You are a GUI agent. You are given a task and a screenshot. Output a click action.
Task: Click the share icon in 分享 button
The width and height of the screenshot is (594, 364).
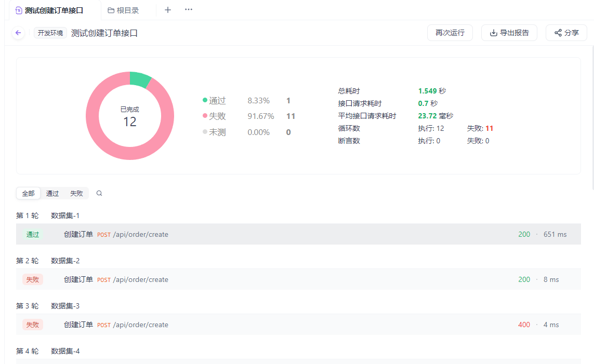pos(558,33)
